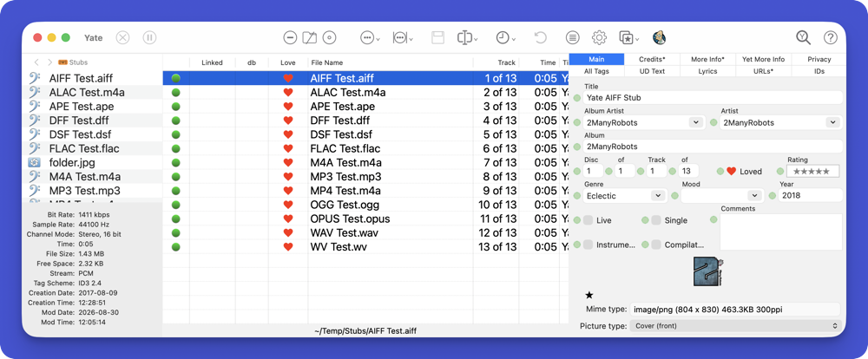Image resolution: width=868 pixels, height=359 pixels.
Task: Open the Yet More Info tab
Action: tap(763, 59)
